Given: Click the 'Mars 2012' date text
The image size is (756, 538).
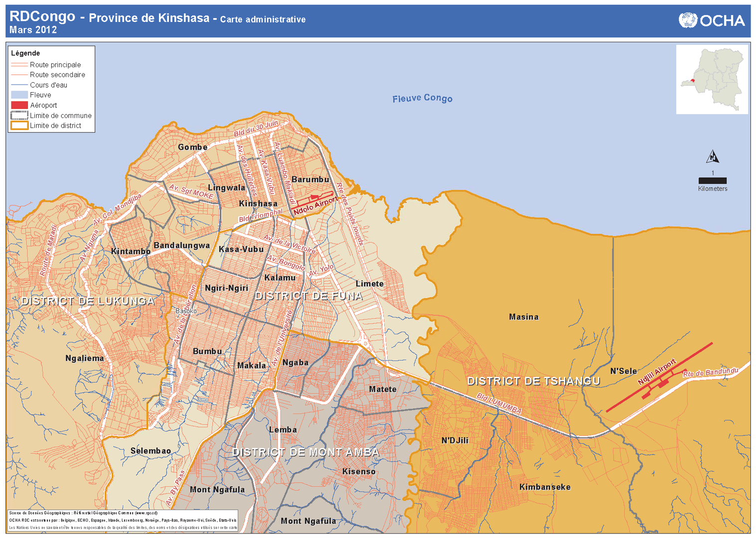Looking at the screenshot, I should click(x=33, y=30).
